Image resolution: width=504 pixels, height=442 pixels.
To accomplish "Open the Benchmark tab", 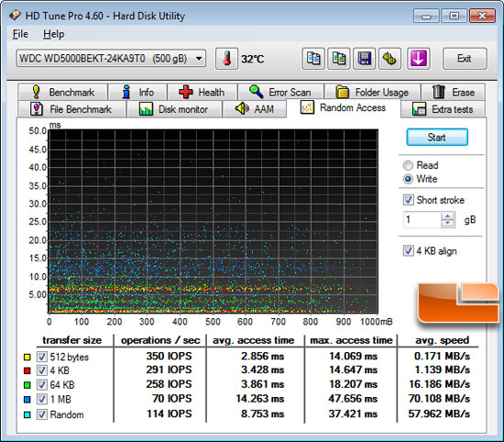I will click(62, 92).
